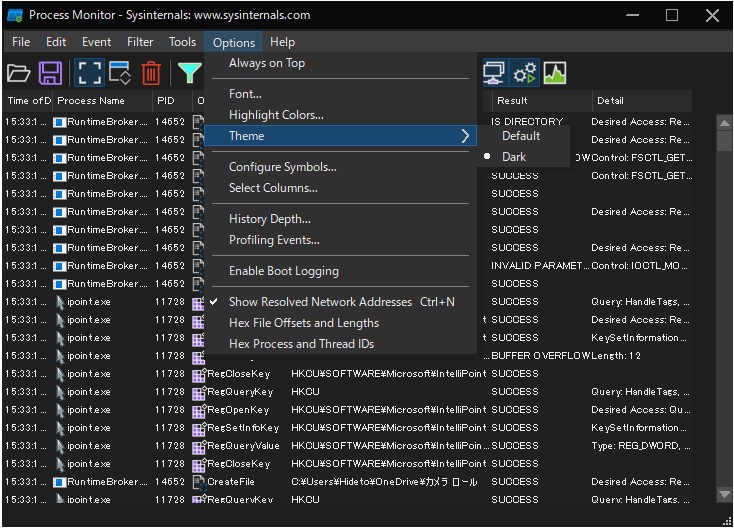Choose Highlight Colors... menu item
Viewport: 734px width, 528px height.
(x=340, y=115)
